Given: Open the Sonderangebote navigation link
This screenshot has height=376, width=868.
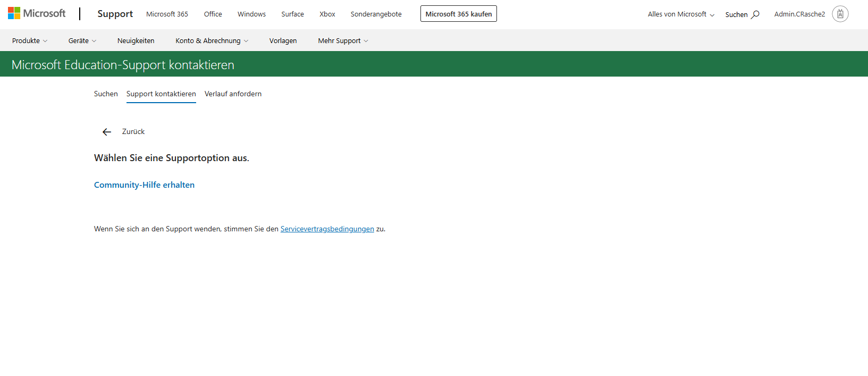Looking at the screenshot, I should click(x=376, y=14).
